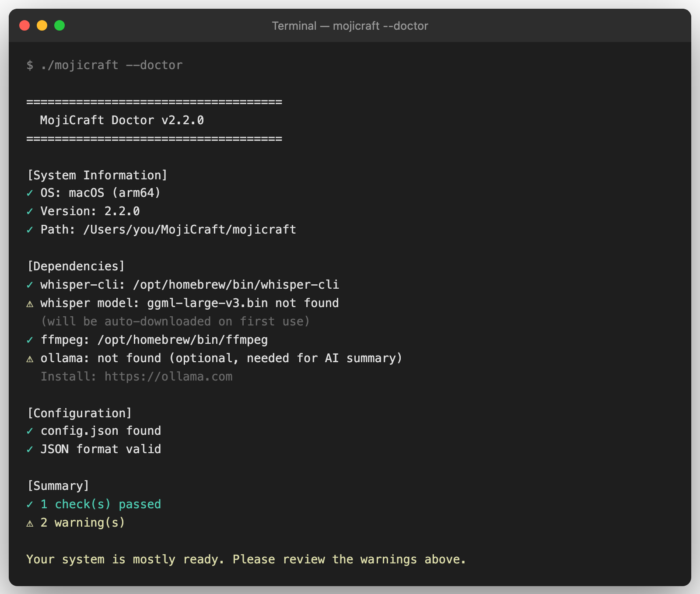Click the checkmark beside JSON format valid
Screen dimensions: 700x594
pos(30,449)
